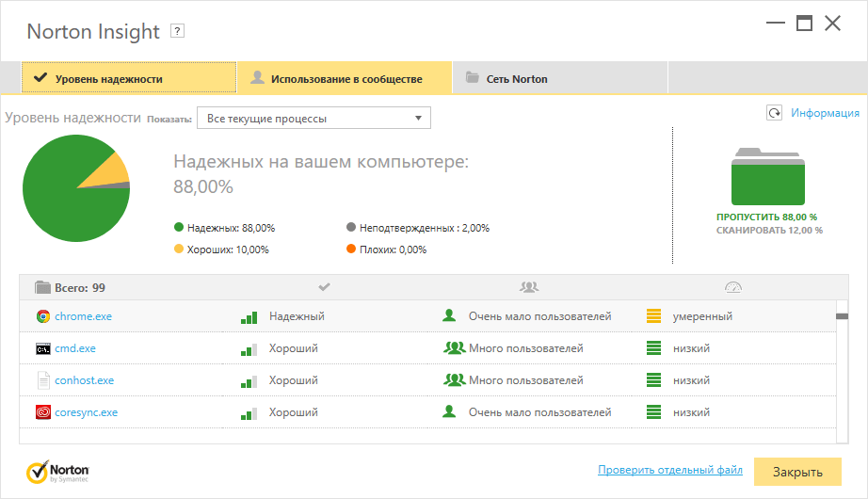Click Очень мало пользователей in coresync.exe row
Image resolution: width=868 pixels, height=499 pixels.
point(539,412)
